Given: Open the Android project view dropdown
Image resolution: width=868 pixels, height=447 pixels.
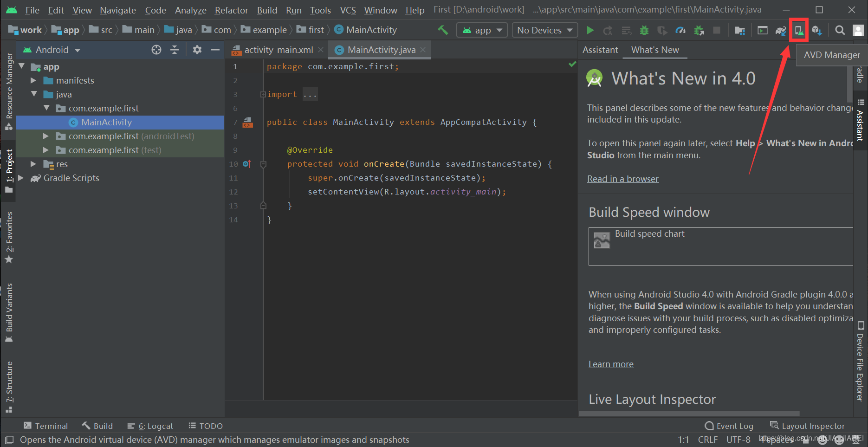Looking at the screenshot, I should [x=52, y=50].
